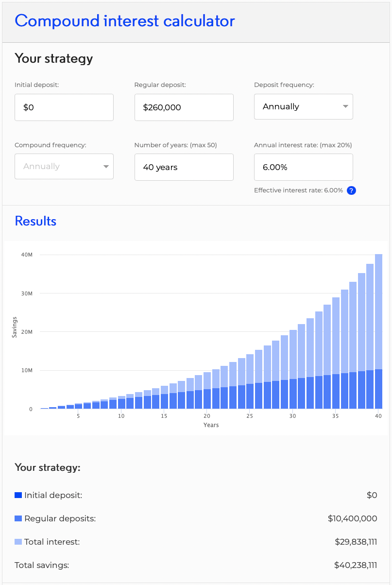Click the Deposit frequency dropdown arrow
This screenshot has width=392, height=585.
(x=345, y=106)
